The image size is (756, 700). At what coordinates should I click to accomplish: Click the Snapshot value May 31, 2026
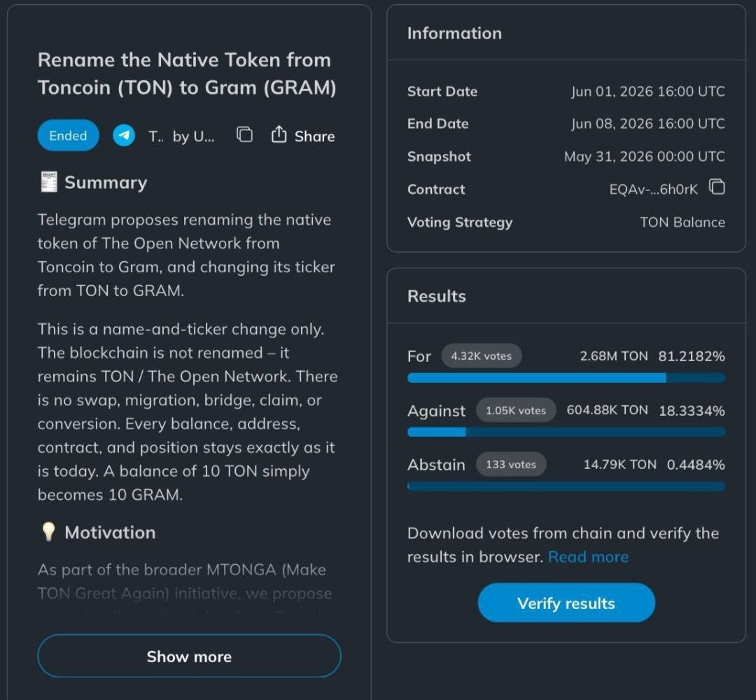[645, 156]
